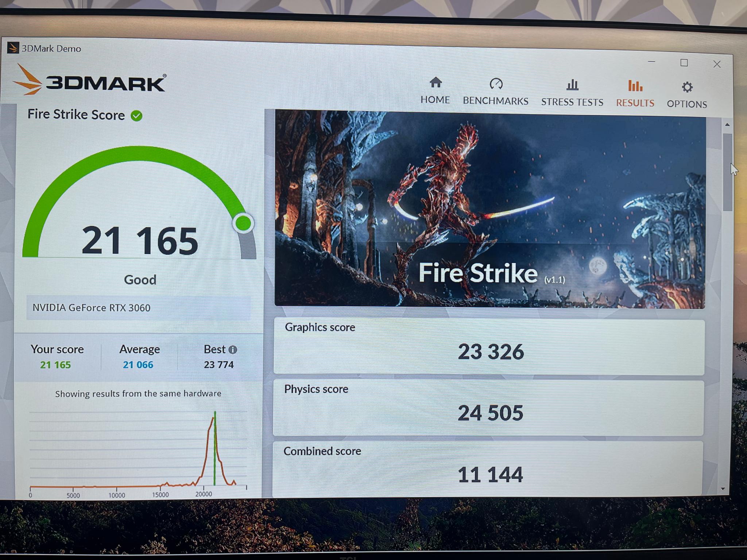Click the info icon next to Best
The image size is (747, 560).
tap(233, 350)
